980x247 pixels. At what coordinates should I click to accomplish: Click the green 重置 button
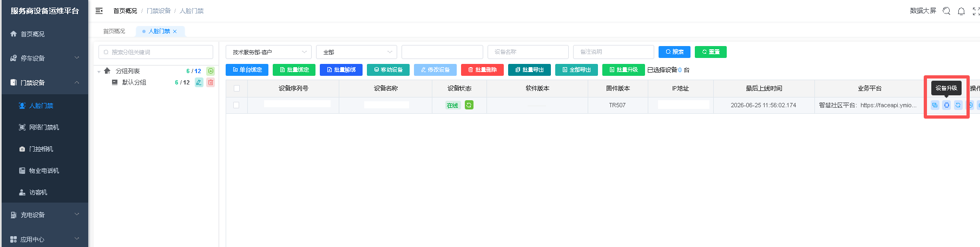tap(711, 52)
